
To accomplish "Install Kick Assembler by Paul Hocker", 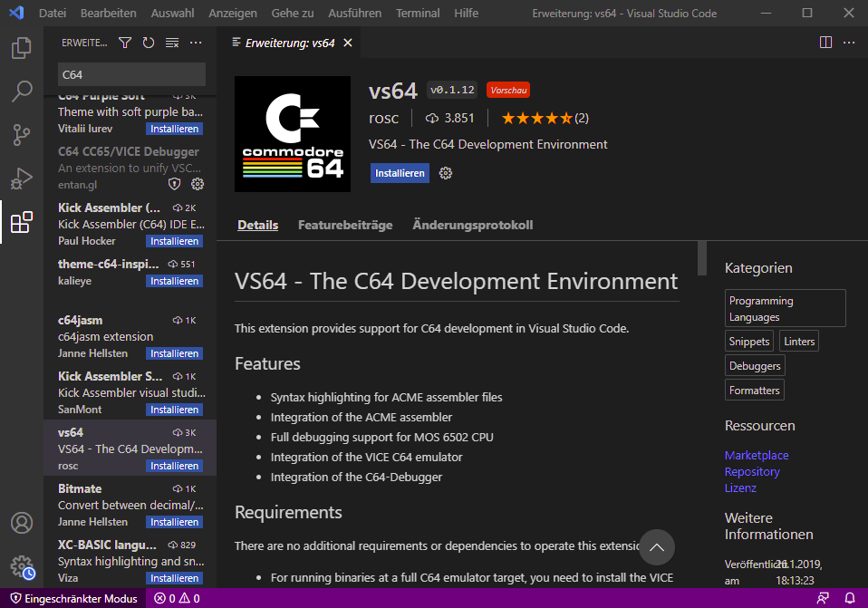I will pos(174,241).
